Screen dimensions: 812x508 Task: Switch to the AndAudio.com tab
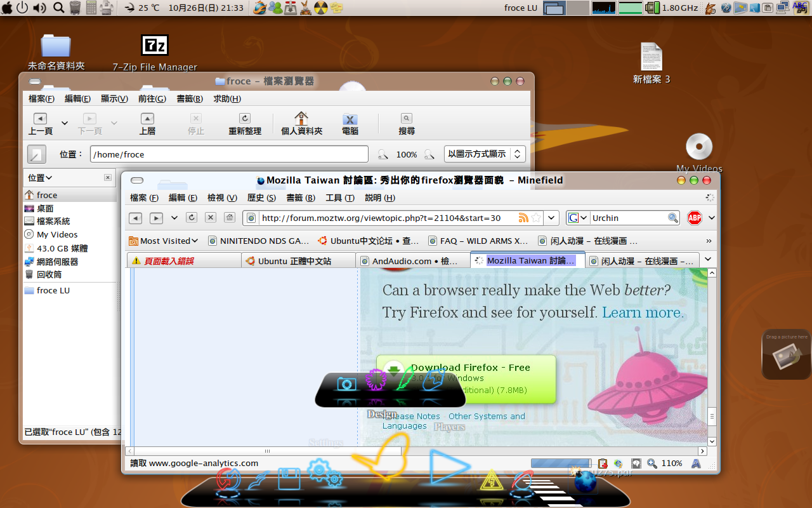click(412, 260)
